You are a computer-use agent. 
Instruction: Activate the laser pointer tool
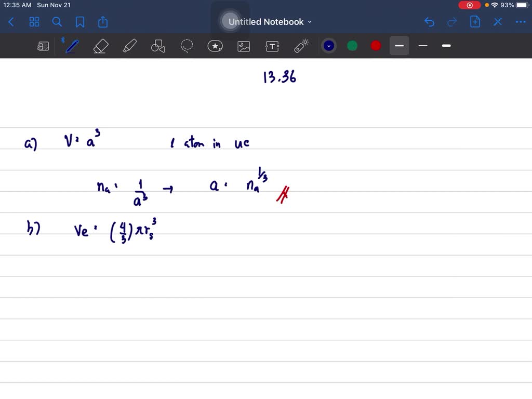[301, 46]
